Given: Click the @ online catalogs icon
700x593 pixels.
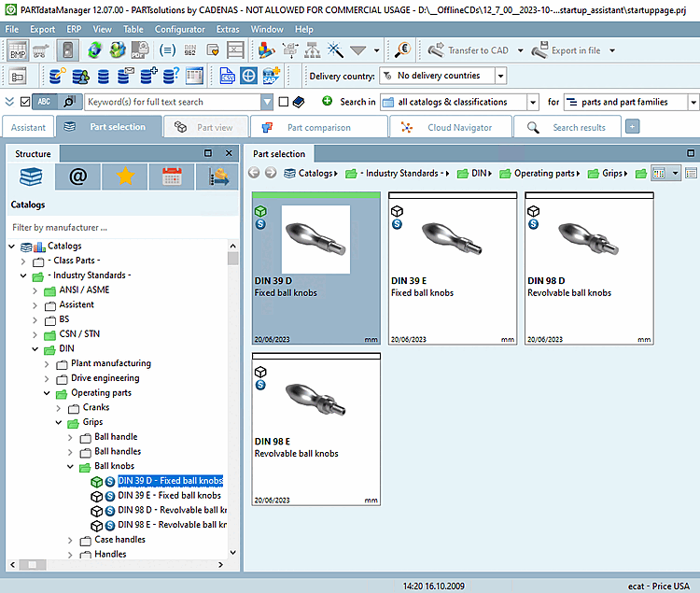Looking at the screenshot, I should point(78,176).
